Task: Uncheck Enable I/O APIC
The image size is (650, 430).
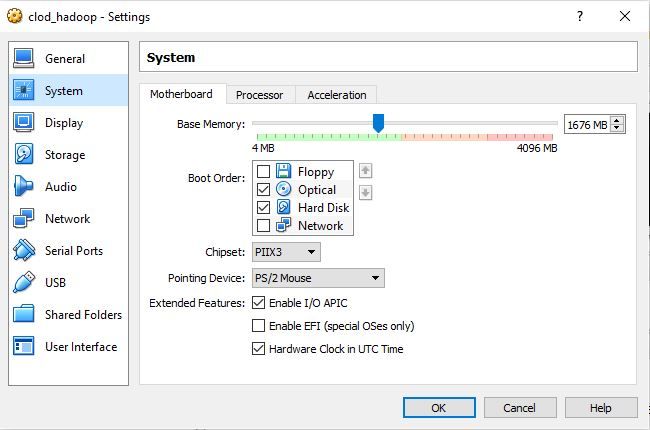Action: [x=259, y=303]
